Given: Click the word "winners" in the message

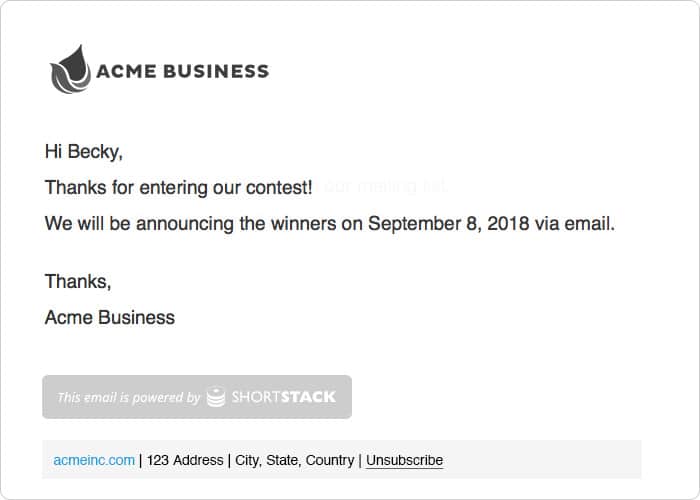Looking at the screenshot, I should point(303,223).
